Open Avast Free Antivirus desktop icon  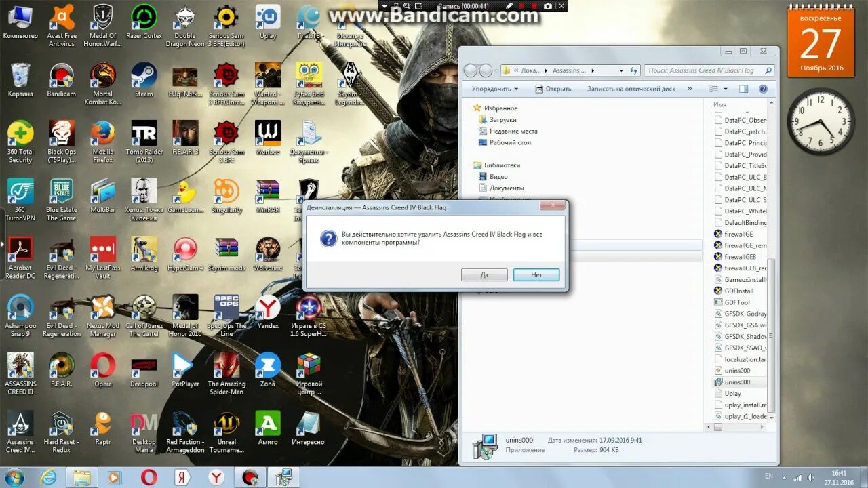point(62,26)
